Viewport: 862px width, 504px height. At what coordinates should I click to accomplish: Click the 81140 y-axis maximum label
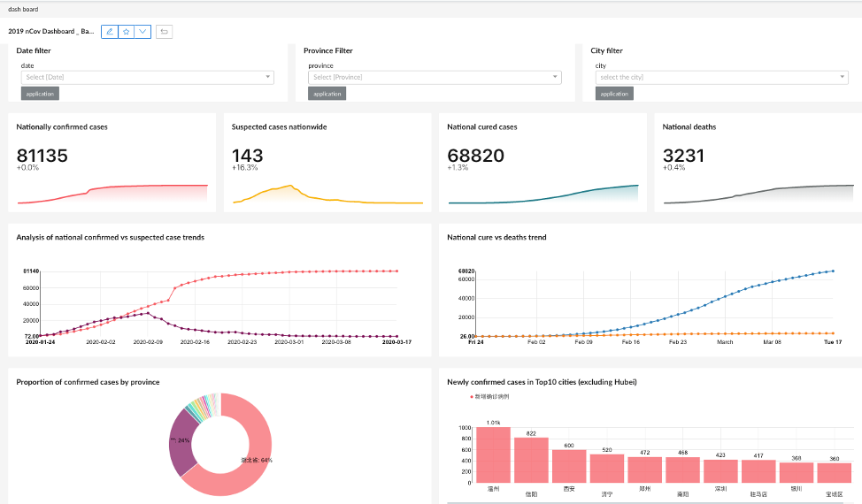tap(31, 271)
